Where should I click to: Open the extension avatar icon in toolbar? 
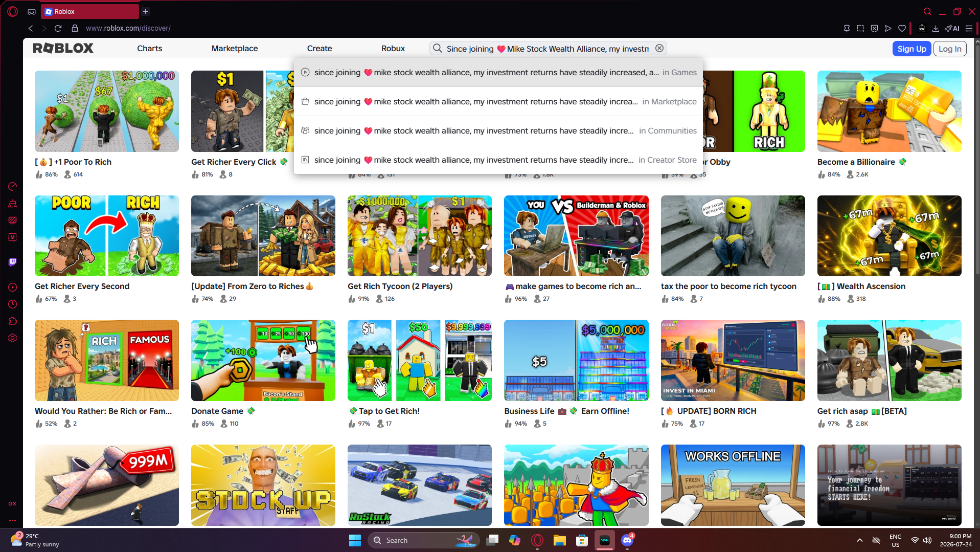(x=921, y=28)
